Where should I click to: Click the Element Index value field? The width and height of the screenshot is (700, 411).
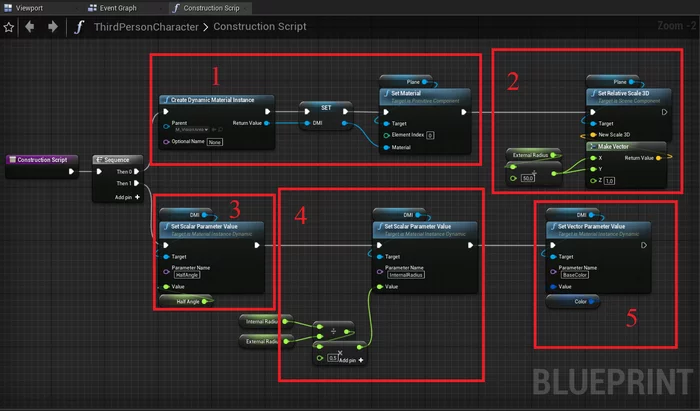tap(430, 135)
